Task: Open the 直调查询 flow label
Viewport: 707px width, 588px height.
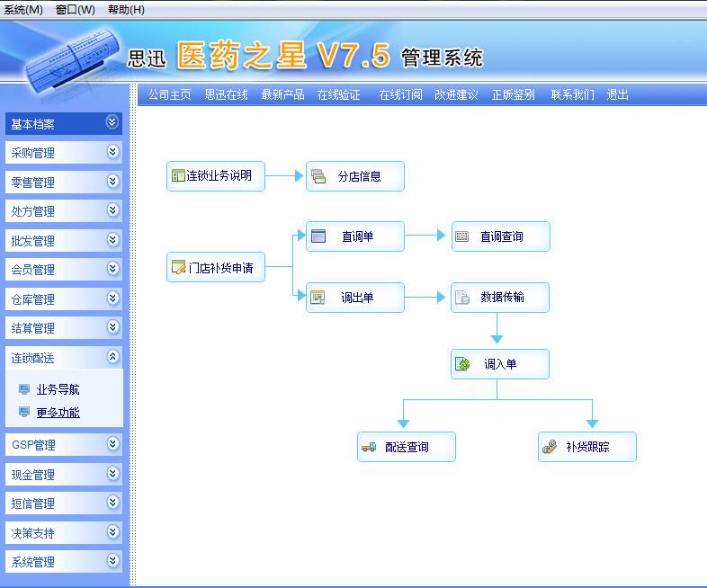Action: pos(502,236)
